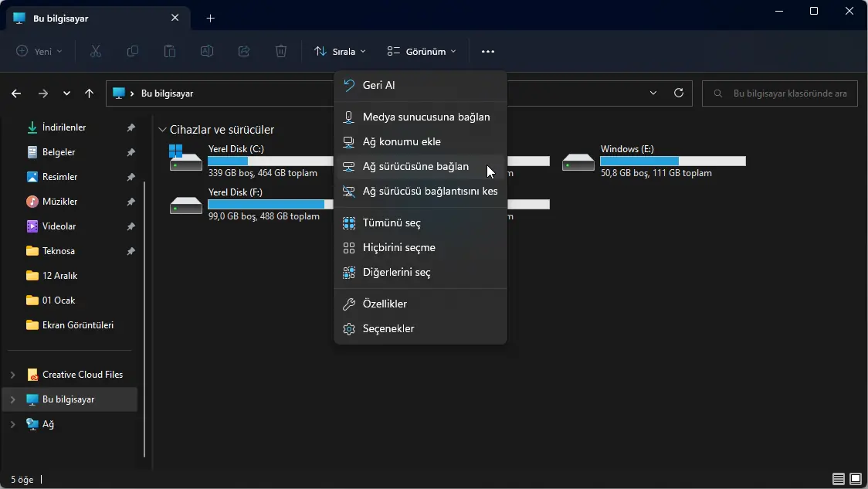Click the Copy icon in toolbar
The width and height of the screenshot is (868, 489).
(133, 51)
